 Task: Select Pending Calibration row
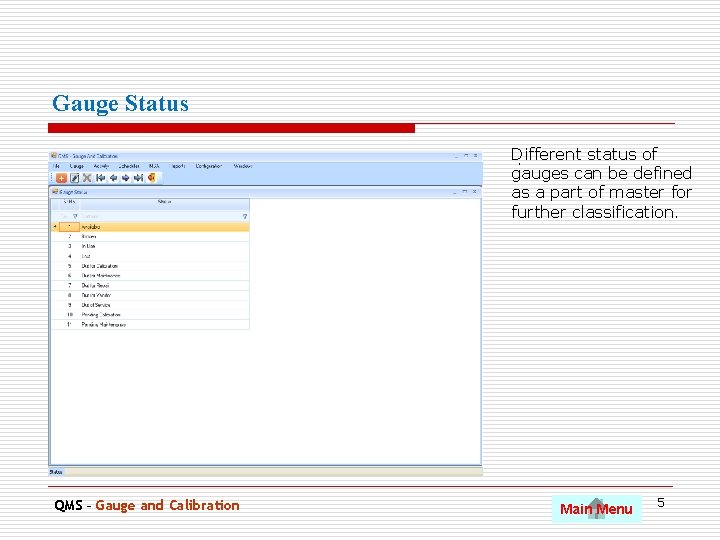click(x=150, y=315)
